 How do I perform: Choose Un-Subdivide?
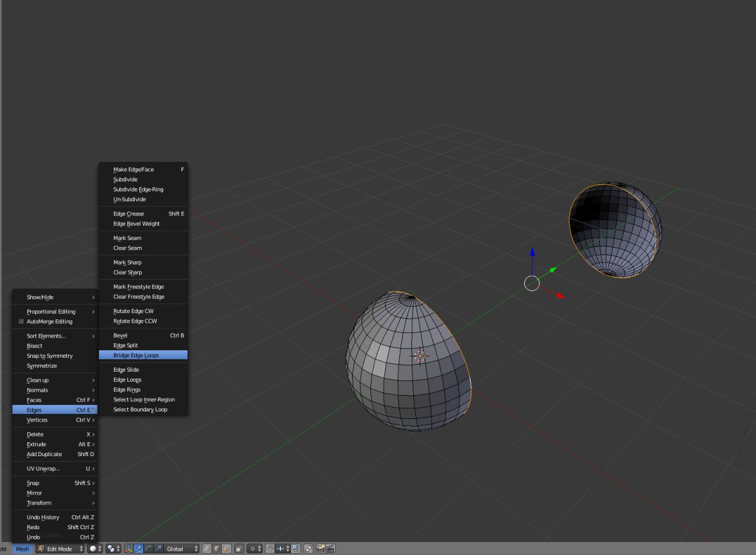143,200
